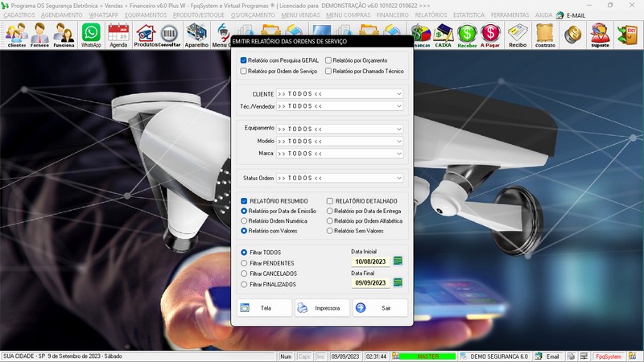Click the Clientes toolbar icon

15,34
